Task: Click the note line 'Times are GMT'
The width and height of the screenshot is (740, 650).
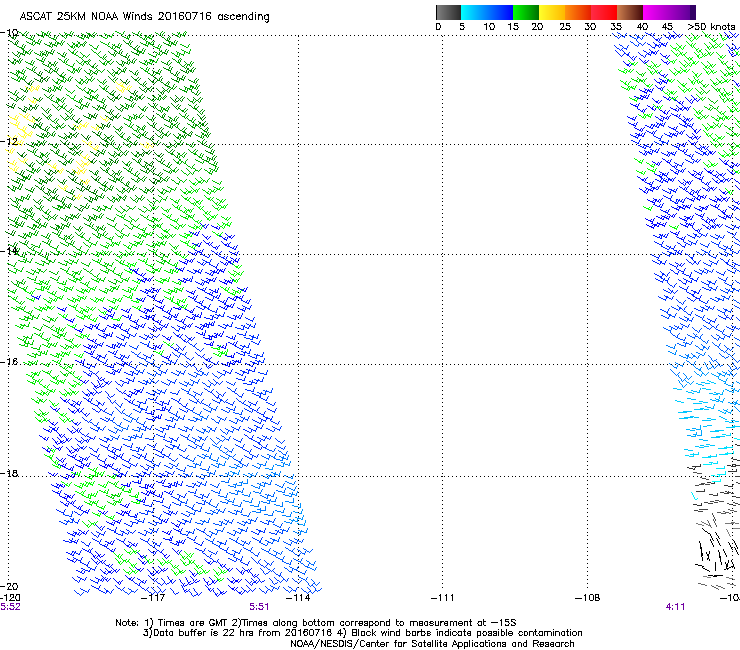Action: [x=191, y=623]
